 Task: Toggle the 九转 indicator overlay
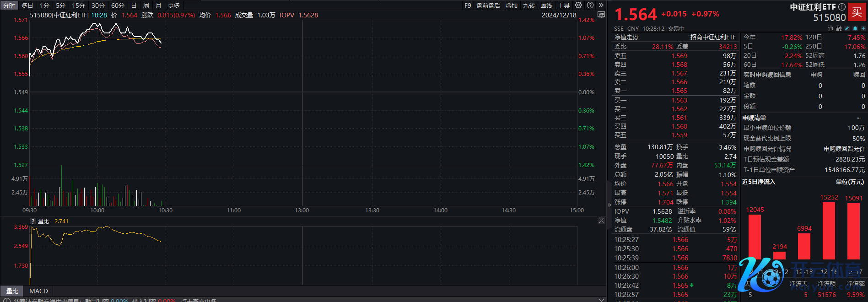pyautogui.click(x=528, y=5)
